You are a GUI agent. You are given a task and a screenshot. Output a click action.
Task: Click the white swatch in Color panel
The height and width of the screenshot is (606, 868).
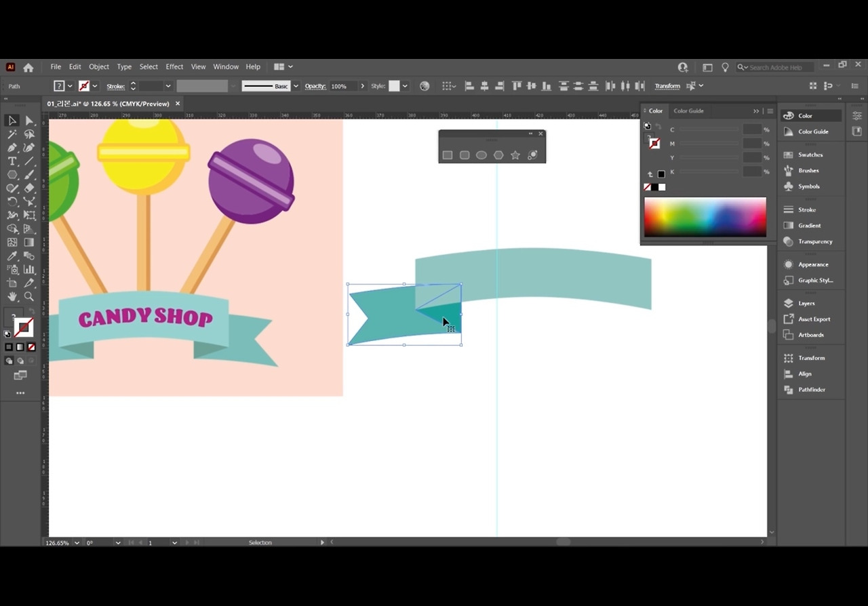coord(662,187)
